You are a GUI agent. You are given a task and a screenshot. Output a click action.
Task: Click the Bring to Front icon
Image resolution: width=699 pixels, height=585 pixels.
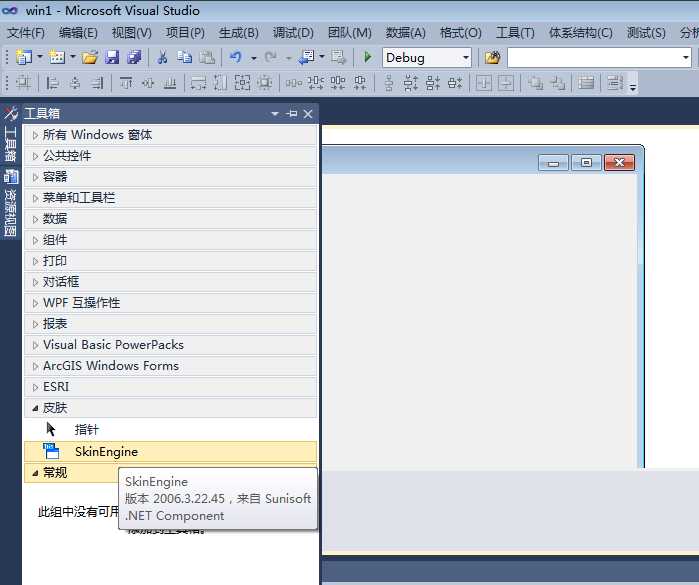click(535, 83)
